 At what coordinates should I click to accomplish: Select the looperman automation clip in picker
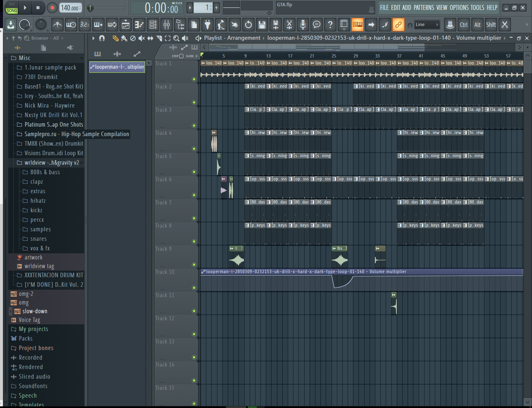[x=117, y=67]
